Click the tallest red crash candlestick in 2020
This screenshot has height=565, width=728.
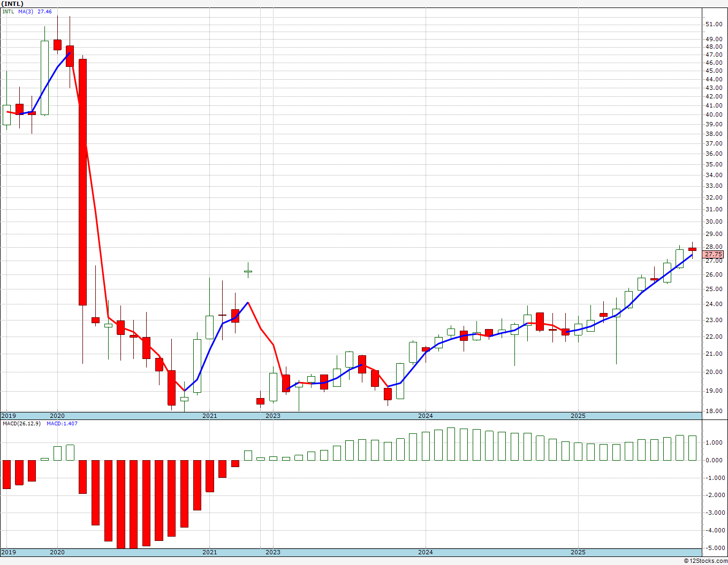pyautogui.click(x=82, y=182)
